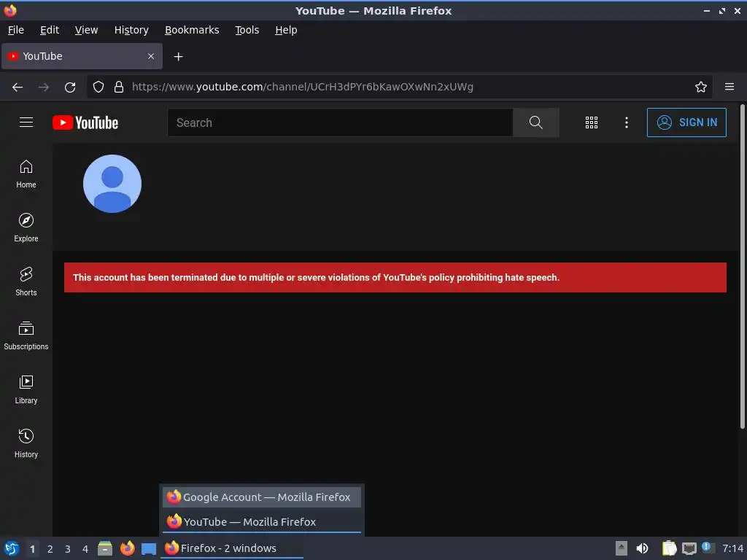Focus the YouTube Search field
Image resolution: width=747 pixels, height=560 pixels.
(x=340, y=122)
